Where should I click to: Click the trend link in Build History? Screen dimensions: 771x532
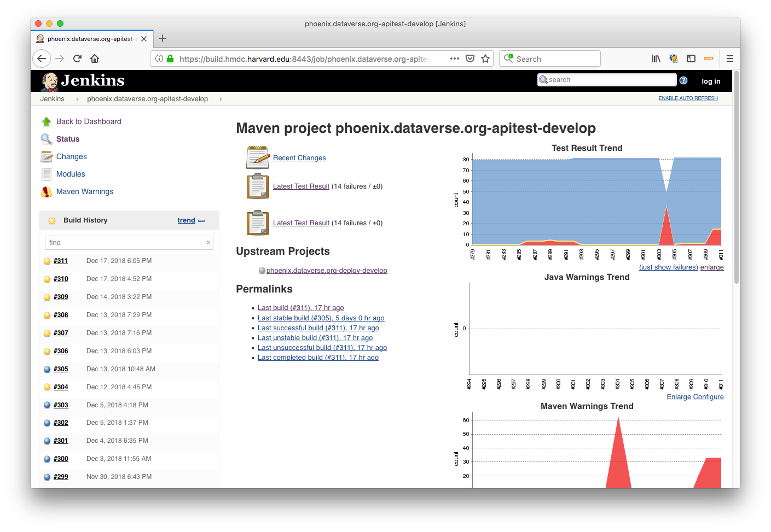186,220
